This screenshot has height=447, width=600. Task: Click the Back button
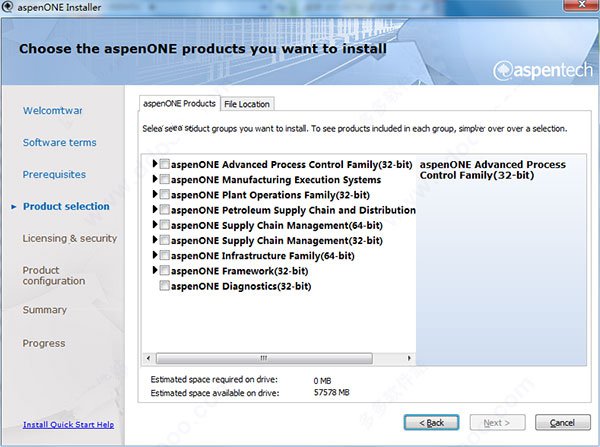[431, 423]
